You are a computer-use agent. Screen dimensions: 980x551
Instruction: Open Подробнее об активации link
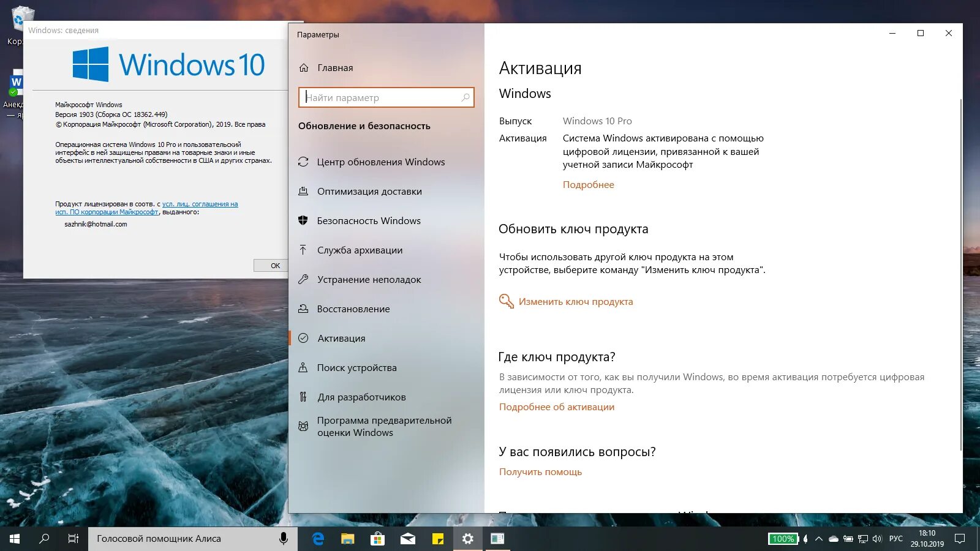(557, 407)
